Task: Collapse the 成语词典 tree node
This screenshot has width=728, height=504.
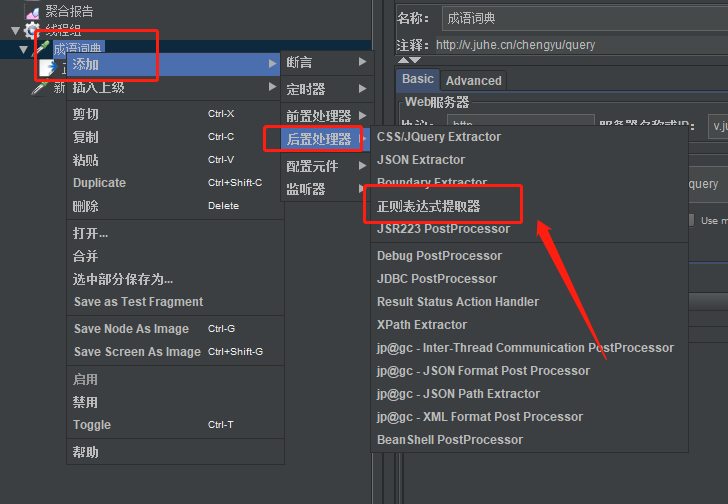Action: tap(24, 50)
